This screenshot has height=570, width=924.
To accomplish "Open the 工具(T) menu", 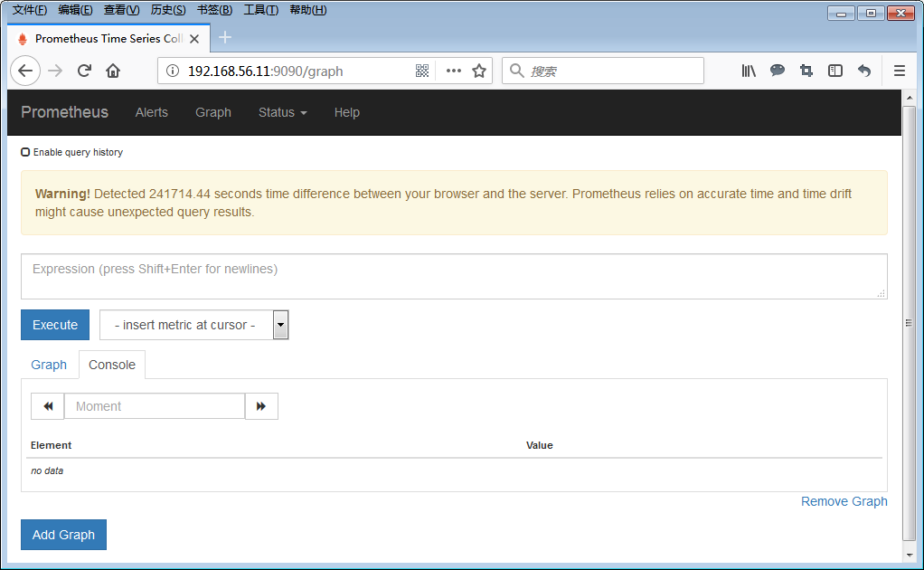I will click(261, 10).
